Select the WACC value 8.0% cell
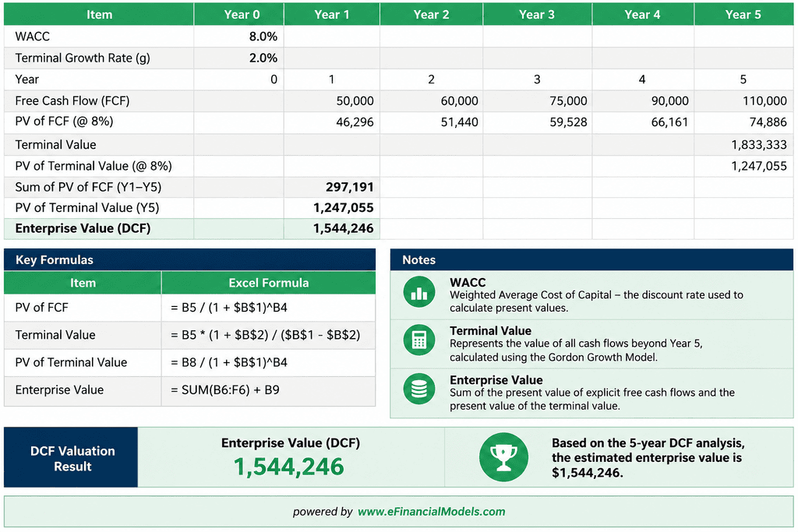Screen dimensions: 798x532 [x=238, y=37]
